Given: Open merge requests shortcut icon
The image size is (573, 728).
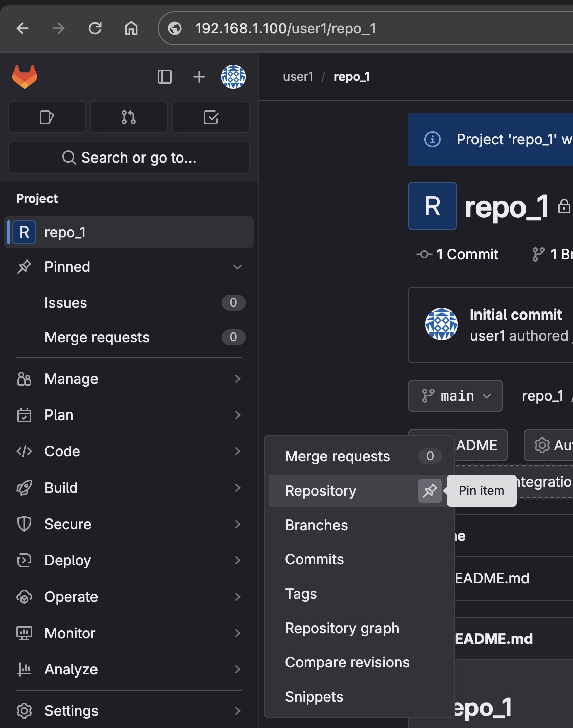Looking at the screenshot, I should coord(129,117).
